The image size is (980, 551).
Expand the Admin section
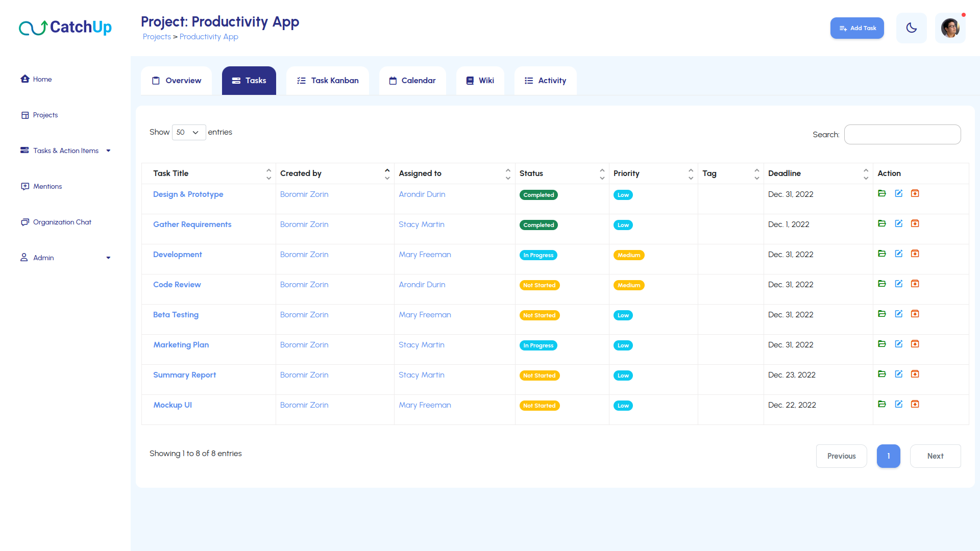tap(43, 258)
